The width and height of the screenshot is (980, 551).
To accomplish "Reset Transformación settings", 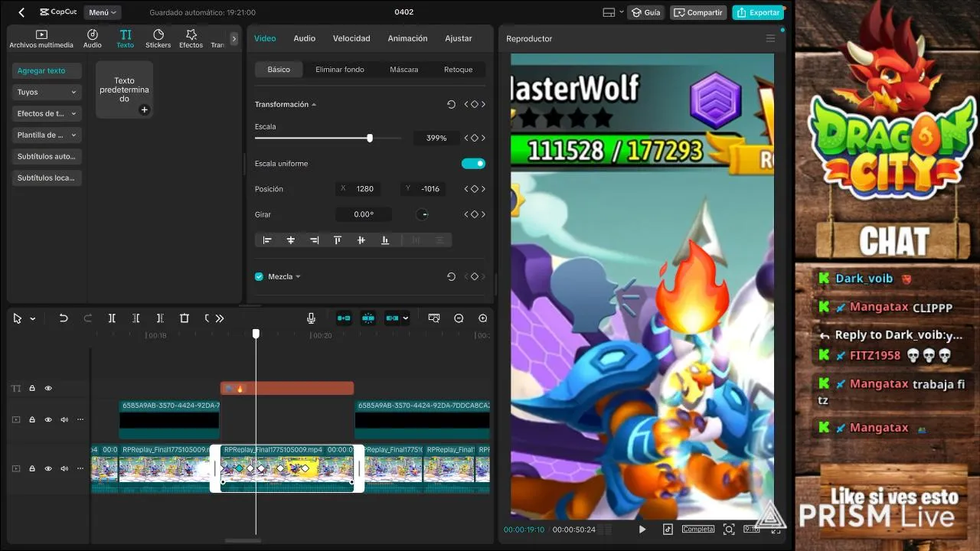I will pyautogui.click(x=451, y=104).
